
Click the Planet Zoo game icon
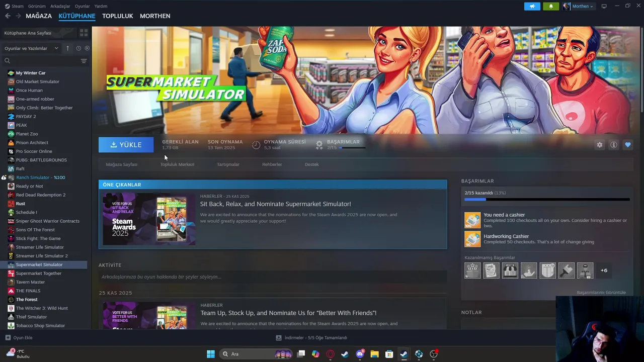point(11,134)
